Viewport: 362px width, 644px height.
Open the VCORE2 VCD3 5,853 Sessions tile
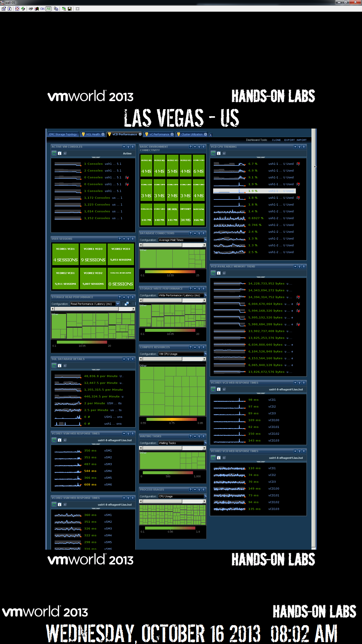click(121, 254)
